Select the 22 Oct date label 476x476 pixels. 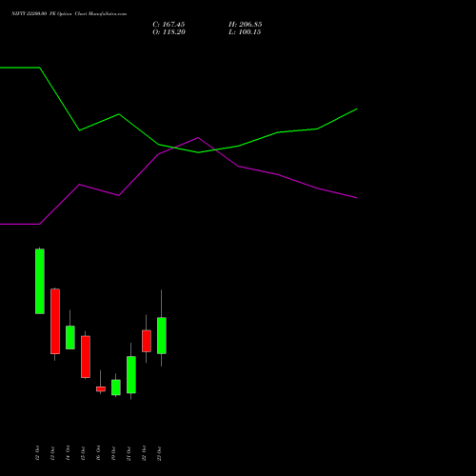(x=144, y=453)
